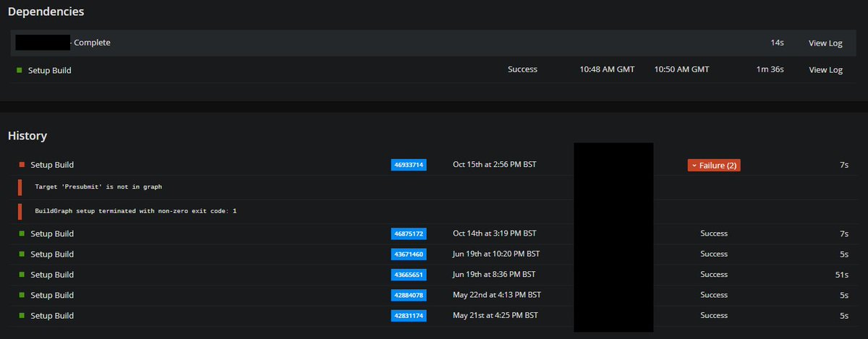Open changelist 42884078 badge
This screenshot has width=868, height=339.
coord(409,295)
